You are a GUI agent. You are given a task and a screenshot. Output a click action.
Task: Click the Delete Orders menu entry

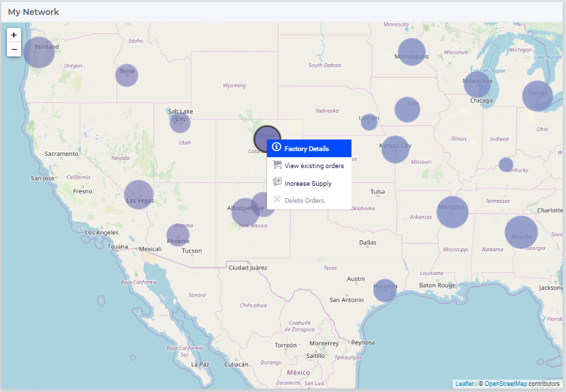pos(309,200)
